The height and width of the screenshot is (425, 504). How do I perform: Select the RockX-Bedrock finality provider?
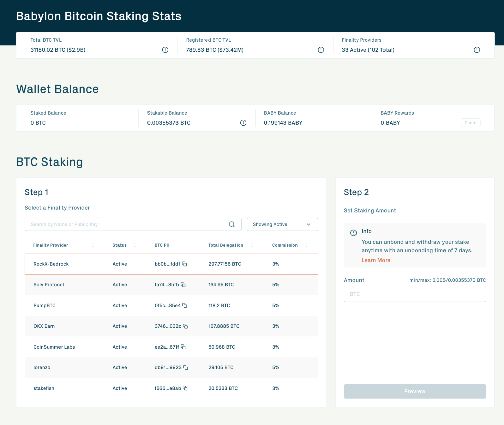click(x=171, y=264)
